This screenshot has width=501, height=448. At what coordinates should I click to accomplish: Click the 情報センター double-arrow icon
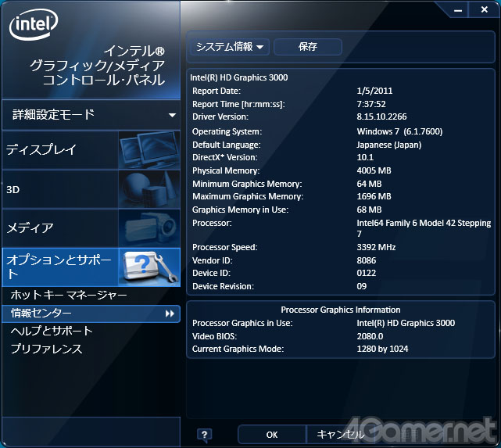tap(170, 314)
